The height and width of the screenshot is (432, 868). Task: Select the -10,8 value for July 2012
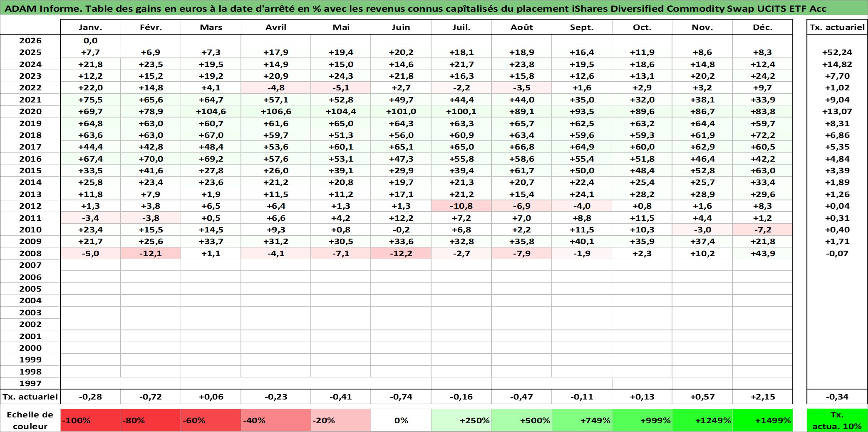tap(461, 206)
